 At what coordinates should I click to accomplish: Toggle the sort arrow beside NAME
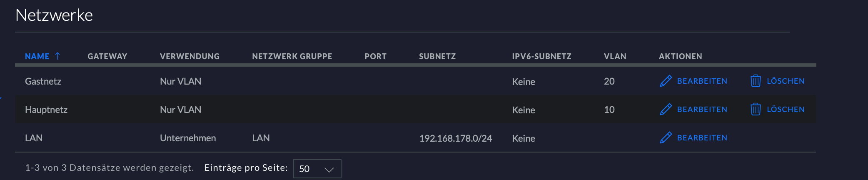pyautogui.click(x=57, y=56)
